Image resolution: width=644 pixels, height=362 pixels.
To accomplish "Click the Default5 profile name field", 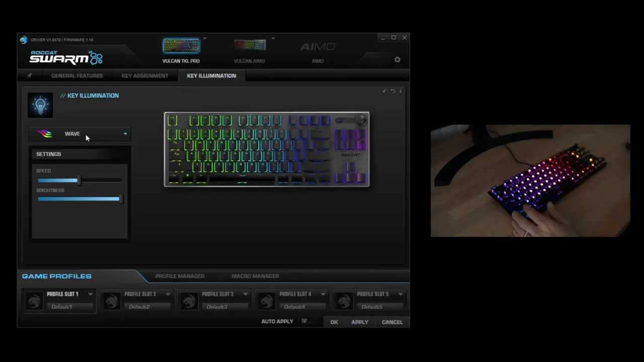I will coord(380,307).
